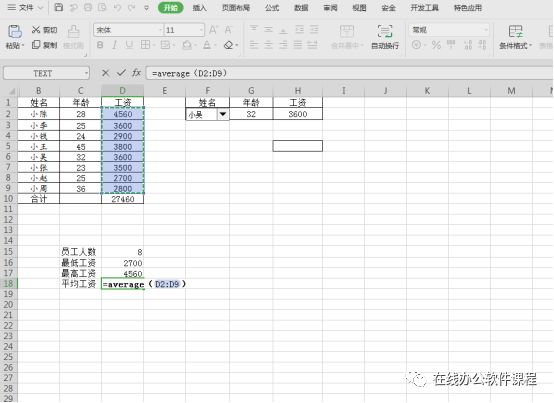Click the Print icon in the quick access toolbar
This screenshot has height=403, width=554.
(x=88, y=7)
